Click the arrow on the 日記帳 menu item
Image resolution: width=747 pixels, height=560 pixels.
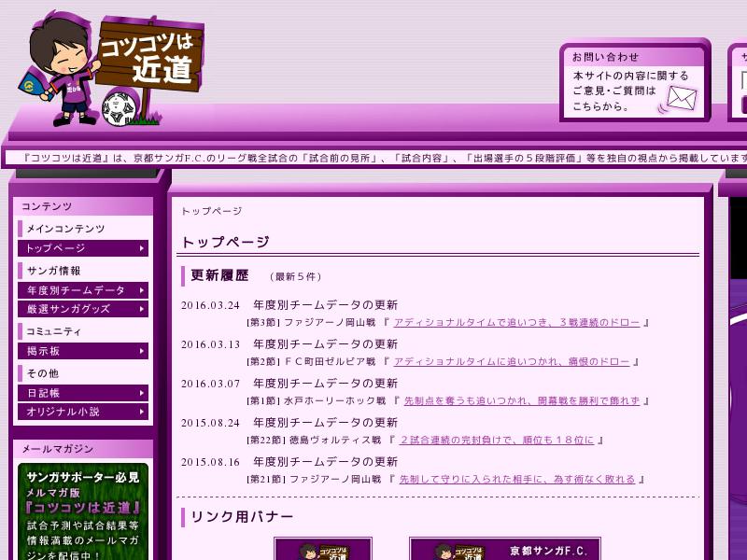tap(142, 393)
